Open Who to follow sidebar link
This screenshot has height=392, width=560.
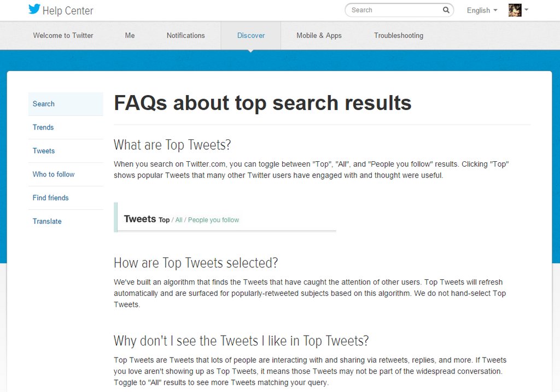coord(66,174)
